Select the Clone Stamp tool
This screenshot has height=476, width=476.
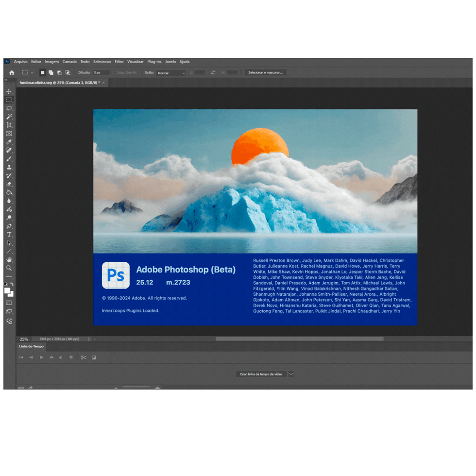pos(9,167)
